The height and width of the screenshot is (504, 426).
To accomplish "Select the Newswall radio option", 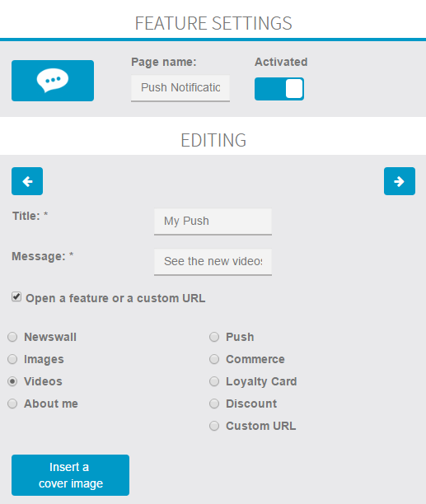I will (x=12, y=337).
